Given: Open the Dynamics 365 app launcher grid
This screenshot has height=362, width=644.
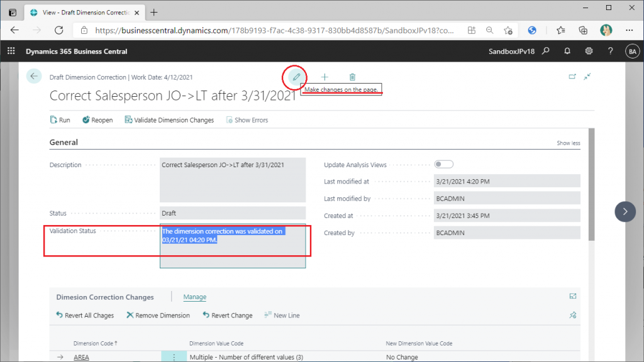Looking at the screenshot, I should (11, 52).
